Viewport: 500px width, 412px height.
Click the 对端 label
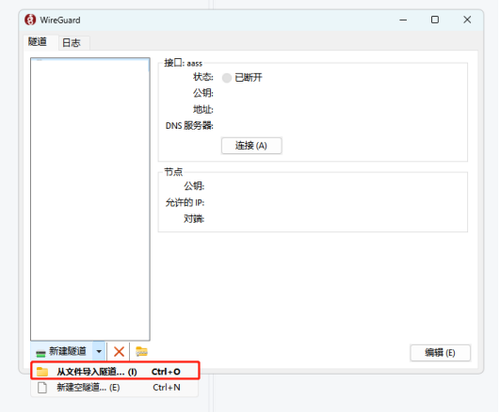pos(194,219)
